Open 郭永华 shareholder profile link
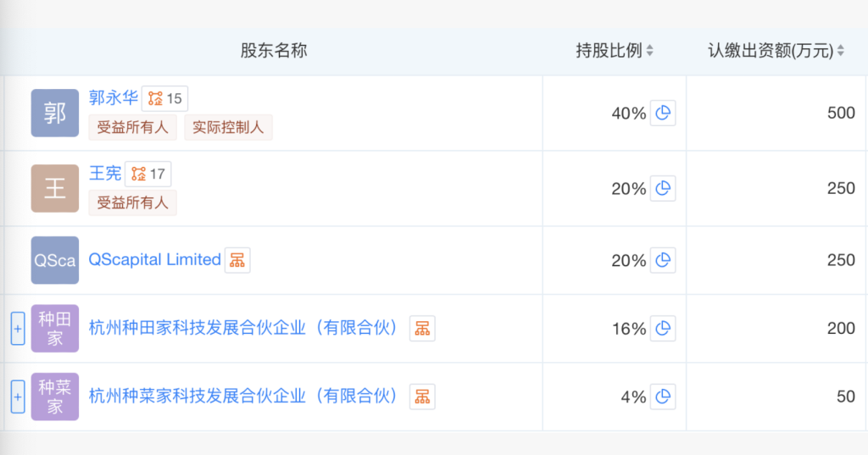 (x=113, y=97)
